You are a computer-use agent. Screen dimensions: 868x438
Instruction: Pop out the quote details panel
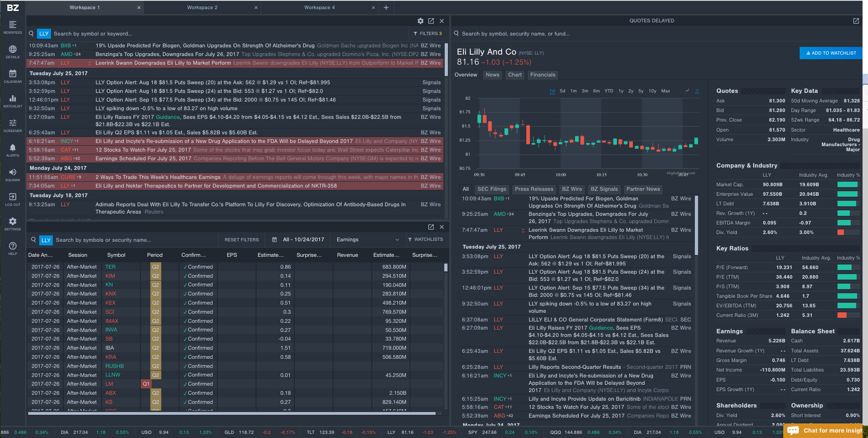(x=856, y=21)
